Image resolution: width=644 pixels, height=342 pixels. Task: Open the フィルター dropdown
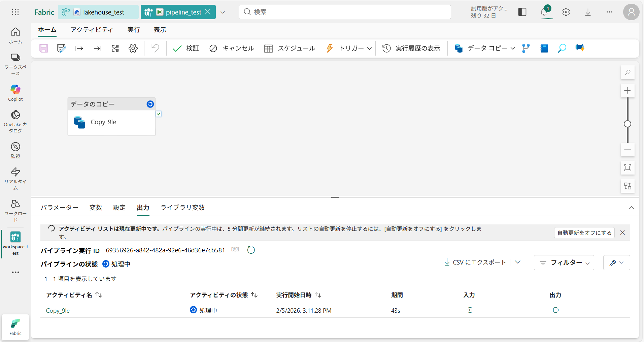click(x=564, y=262)
